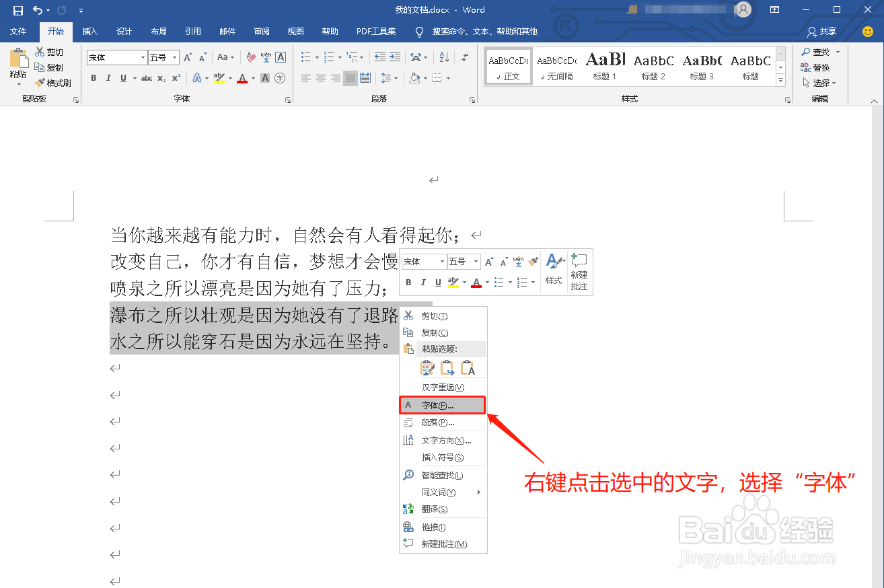
Task: Apply red font color in ribbon
Action: coord(242,78)
